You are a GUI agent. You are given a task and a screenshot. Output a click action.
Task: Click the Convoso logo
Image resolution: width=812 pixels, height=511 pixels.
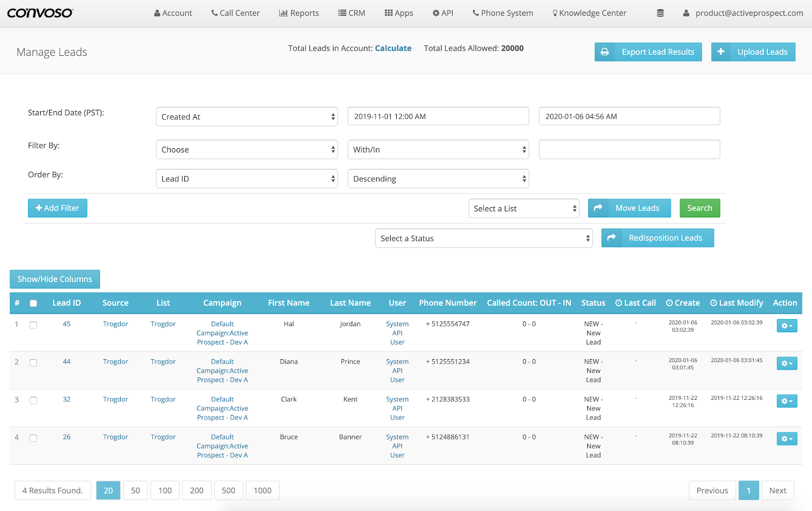click(40, 13)
